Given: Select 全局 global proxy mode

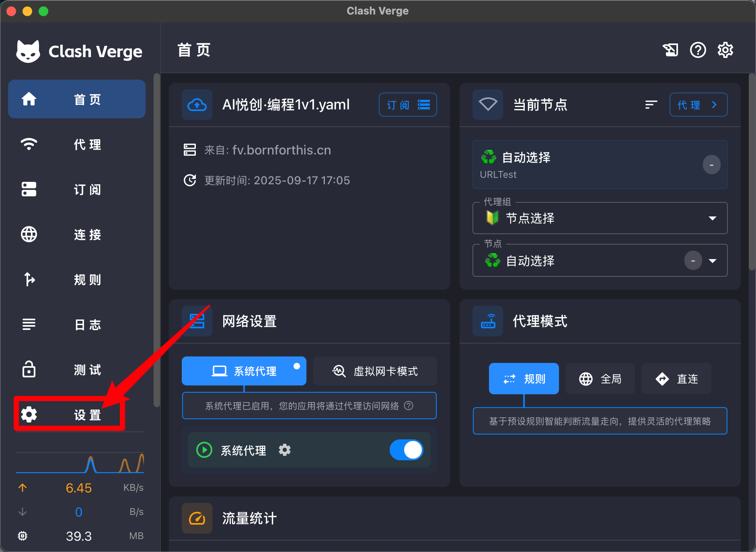Looking at the screenshot, I should (600, 379).
